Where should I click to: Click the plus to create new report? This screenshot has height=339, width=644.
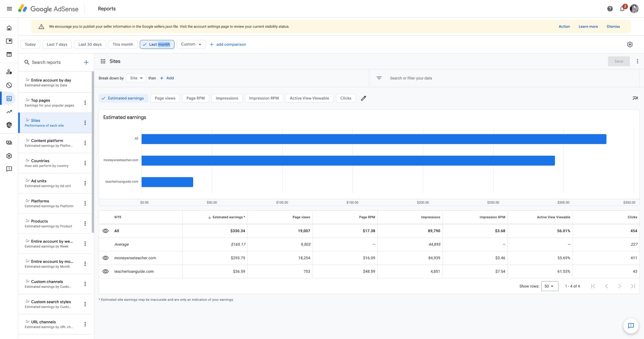(86, 62)
